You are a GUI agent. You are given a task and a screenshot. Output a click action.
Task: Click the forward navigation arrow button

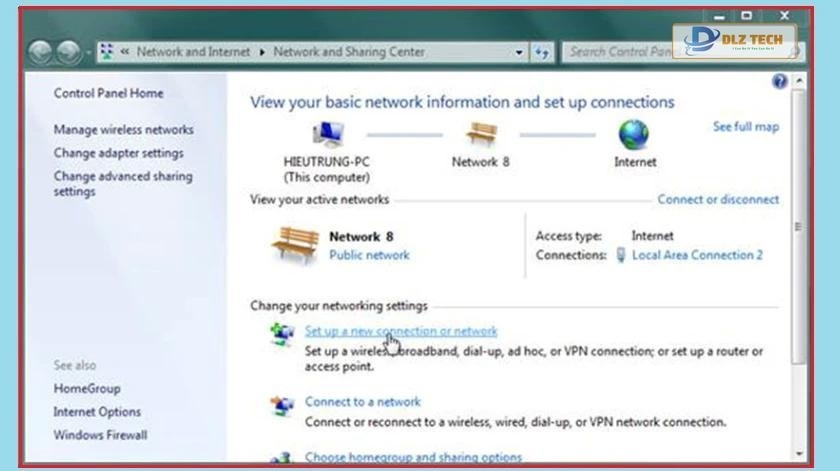(69, 52)
